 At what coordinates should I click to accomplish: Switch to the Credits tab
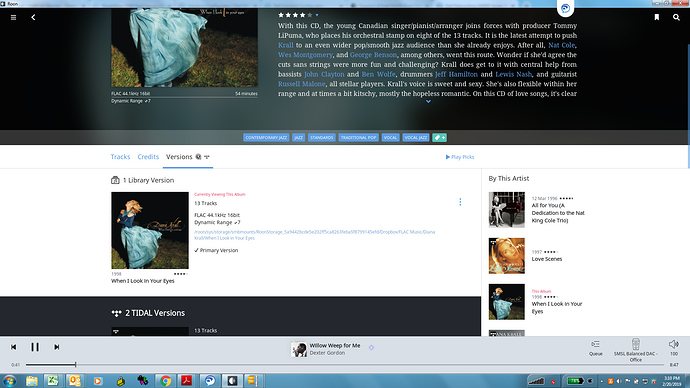[x=148, y=157]
